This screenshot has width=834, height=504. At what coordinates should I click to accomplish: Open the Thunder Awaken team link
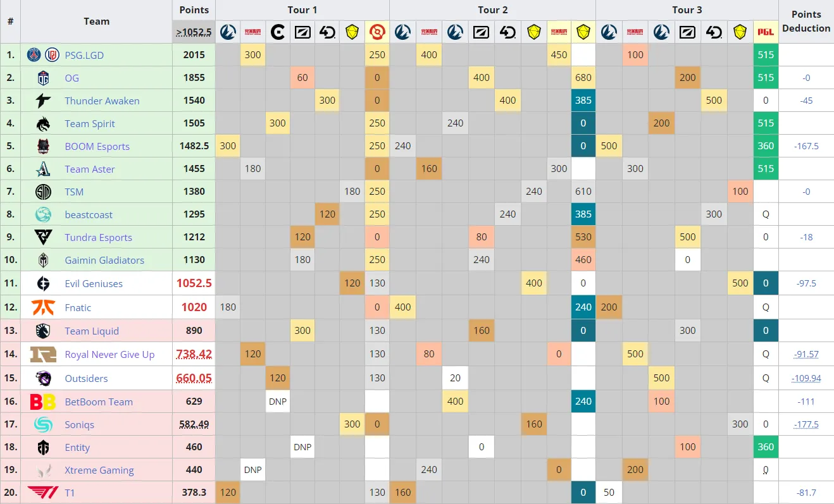(102, 101)
